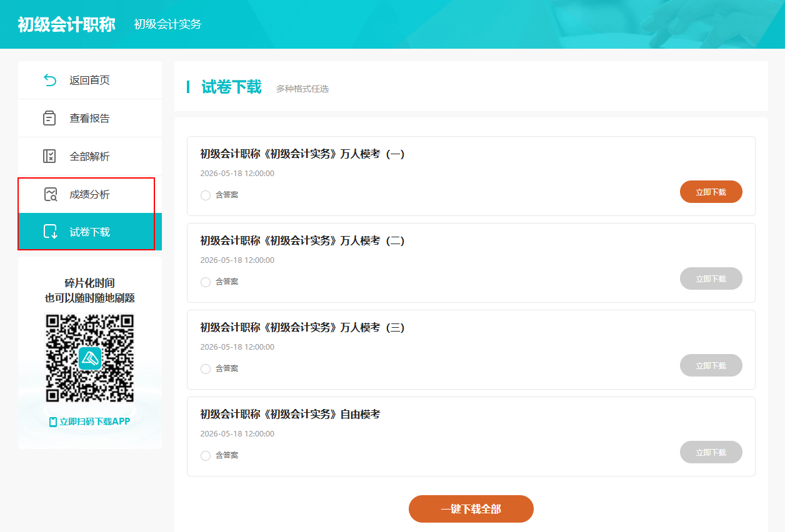
Task: Select 含答案 for 万人模考（一）
Action: click(206, 195)
